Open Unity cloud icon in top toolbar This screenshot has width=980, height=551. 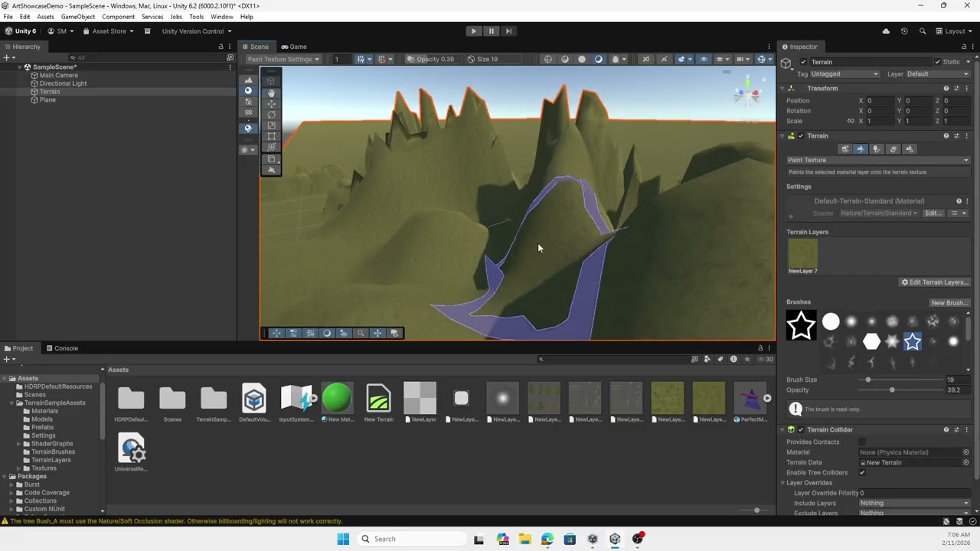point(886,31)
